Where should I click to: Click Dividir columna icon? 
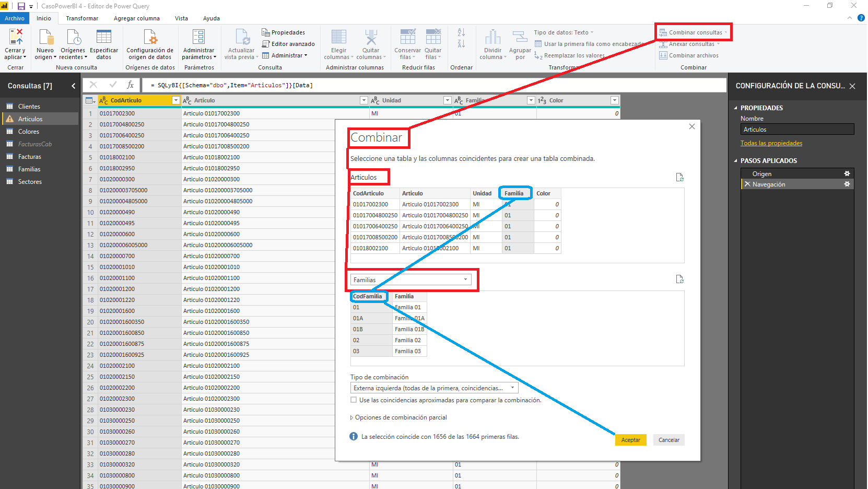(492, 37)
